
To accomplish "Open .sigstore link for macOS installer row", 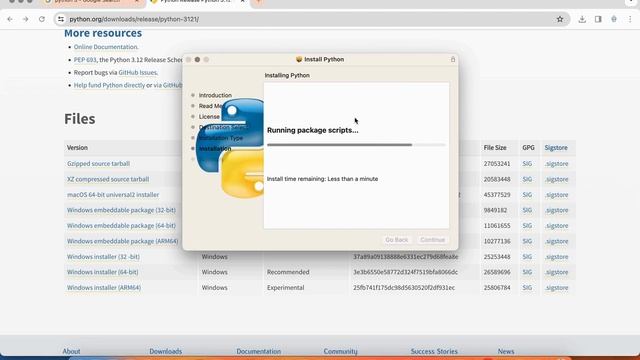I will click(x=556, y=195).
